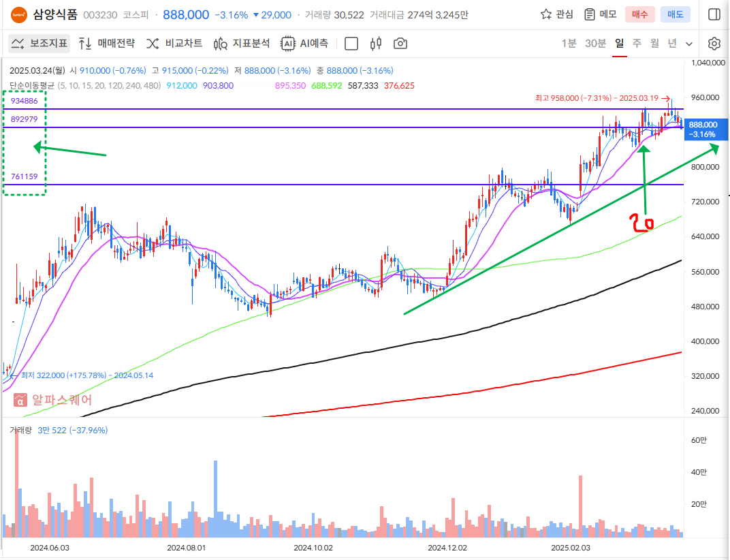Select the 년 yearly timeframe
730x560 pixels.
tap(672, 44)
